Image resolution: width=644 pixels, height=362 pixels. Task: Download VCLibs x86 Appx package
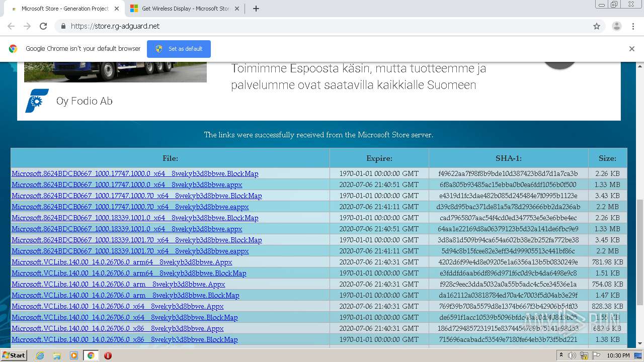pyautogui.click(x=118, y=328)
